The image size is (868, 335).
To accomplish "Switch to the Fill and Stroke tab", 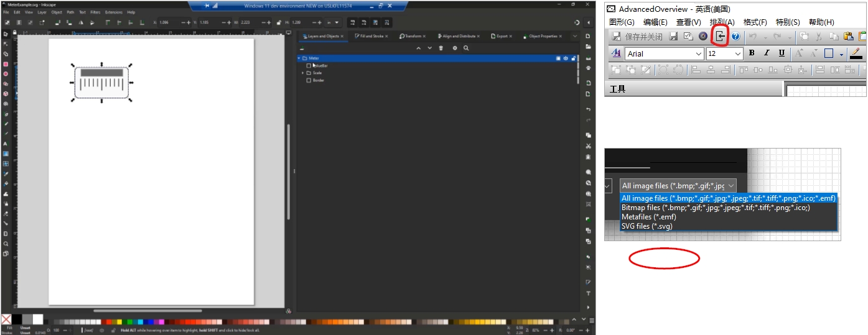I will 371,36.
